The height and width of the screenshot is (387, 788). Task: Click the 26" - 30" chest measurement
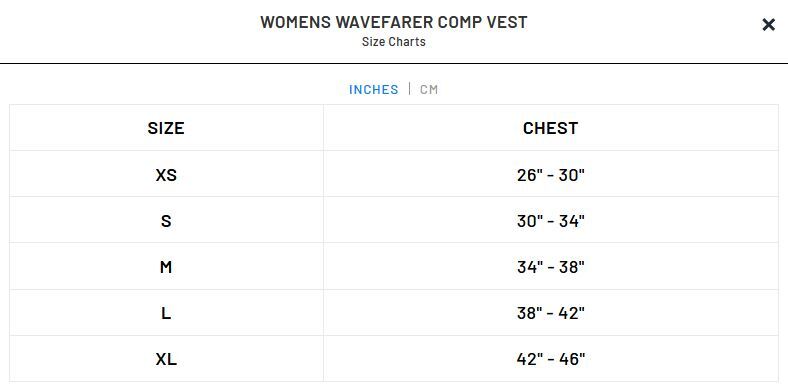[550, 175]
